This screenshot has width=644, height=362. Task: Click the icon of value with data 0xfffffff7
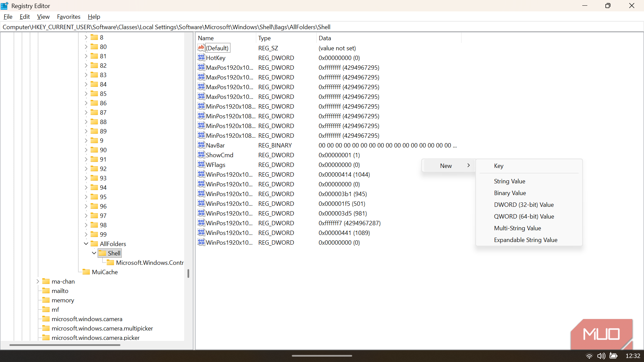point(201,223)
